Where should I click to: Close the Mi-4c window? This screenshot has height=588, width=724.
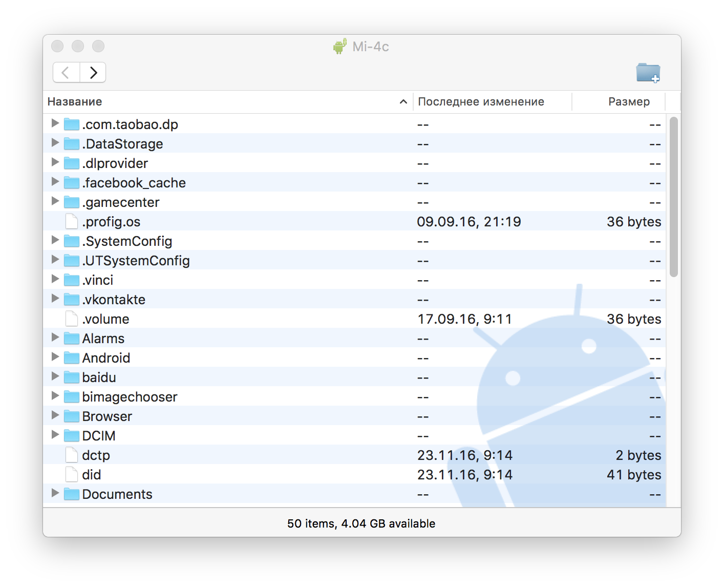pyautogui.click(x=57, y=46)
